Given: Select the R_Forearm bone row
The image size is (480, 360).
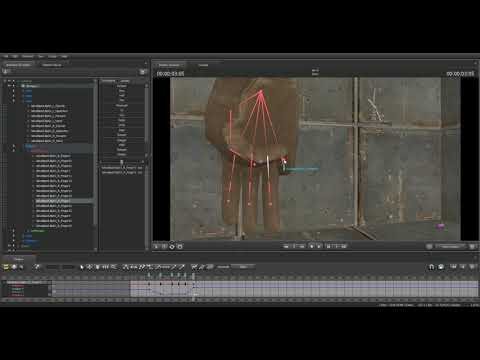Looking at the screenshot, I should [x=48, y=136].
